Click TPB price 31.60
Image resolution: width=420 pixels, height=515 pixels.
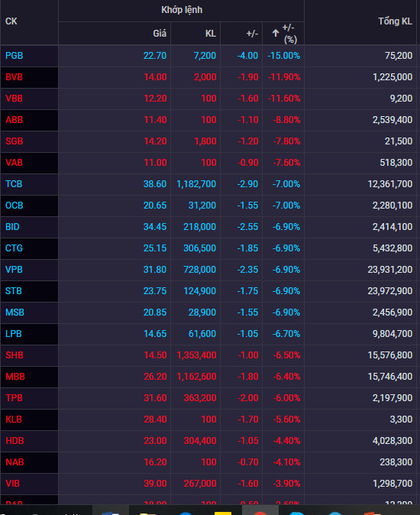point(155,398)
